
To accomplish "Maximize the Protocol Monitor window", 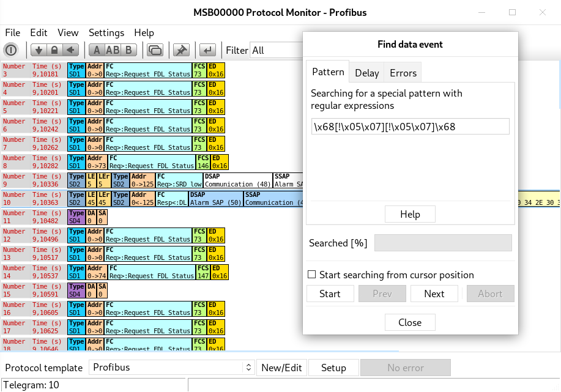I will coord(512,12).
